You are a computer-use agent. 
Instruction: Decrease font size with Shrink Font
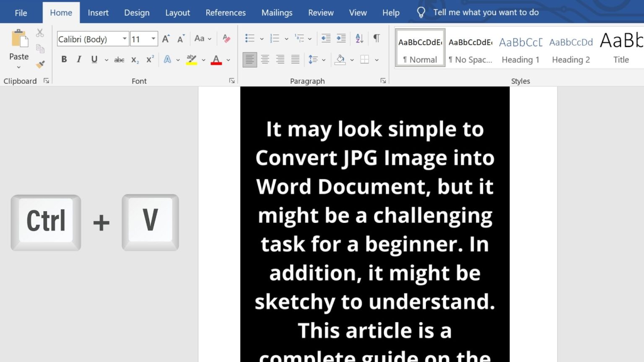coord(181,39)
